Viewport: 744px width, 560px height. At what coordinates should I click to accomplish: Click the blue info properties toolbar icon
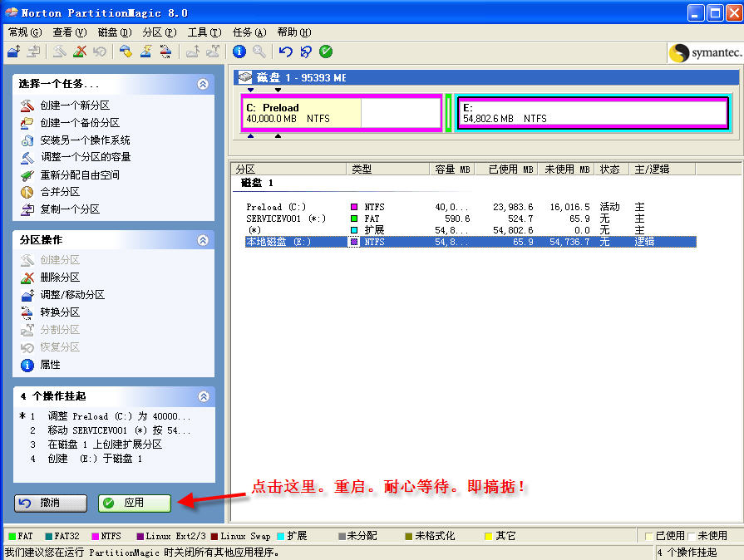tap(239, 52)
